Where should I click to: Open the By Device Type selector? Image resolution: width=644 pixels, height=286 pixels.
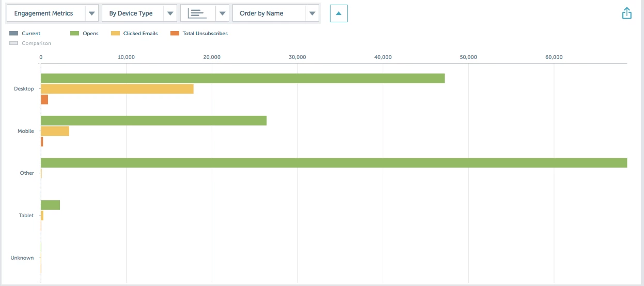point(139,13)
